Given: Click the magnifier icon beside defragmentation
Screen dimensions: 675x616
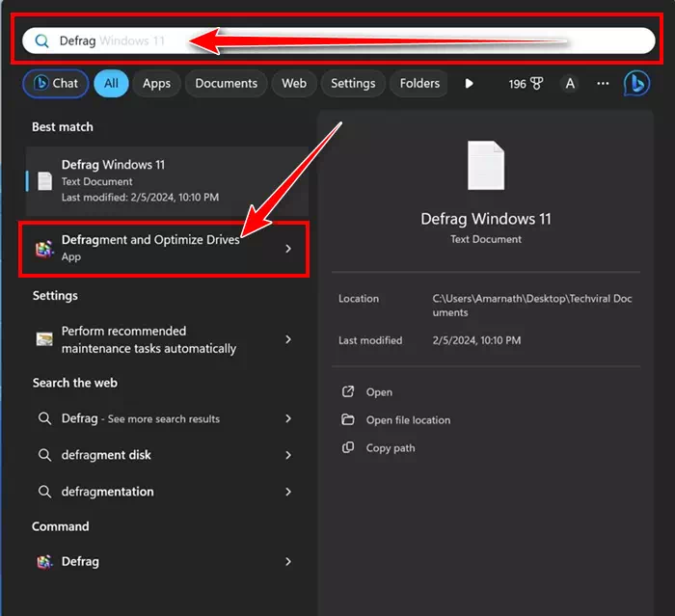Looking at the screenshot, I should 44,492.
